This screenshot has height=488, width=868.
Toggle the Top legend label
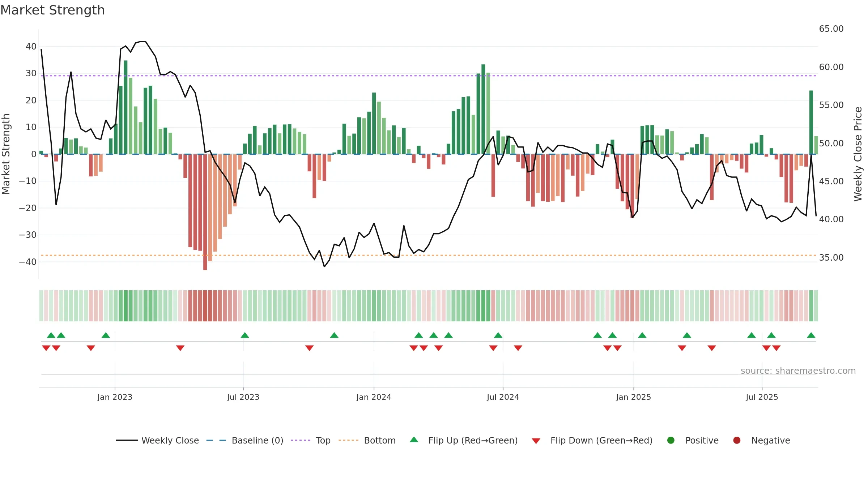tap(323, 440)
